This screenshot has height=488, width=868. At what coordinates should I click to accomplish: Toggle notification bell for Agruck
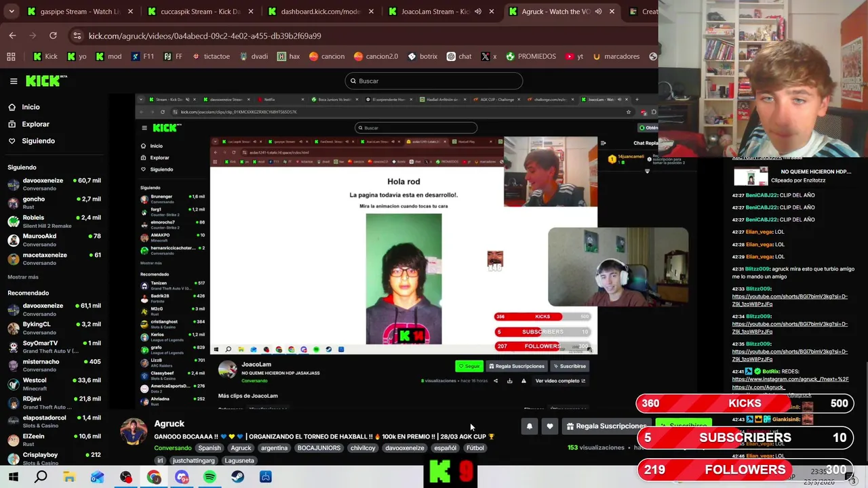[530, 426]
